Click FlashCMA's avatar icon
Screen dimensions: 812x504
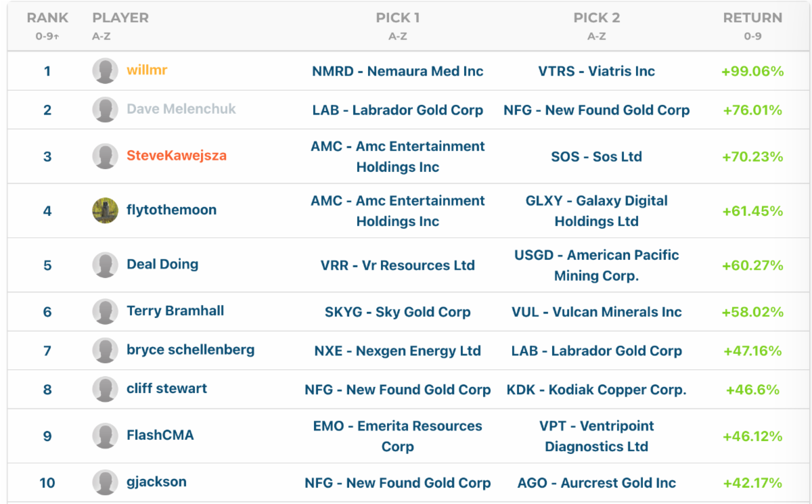click(105, 436)
